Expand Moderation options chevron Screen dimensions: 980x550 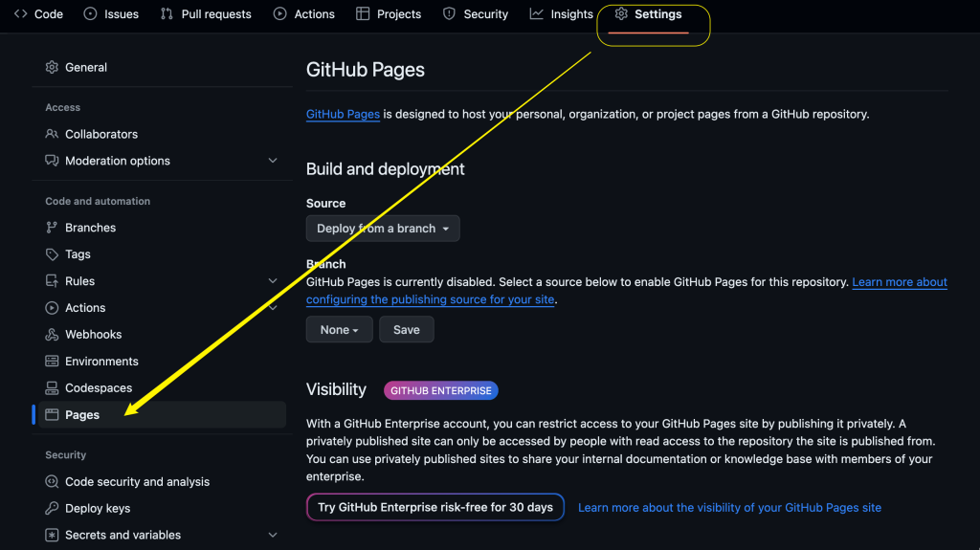(273, 161)
